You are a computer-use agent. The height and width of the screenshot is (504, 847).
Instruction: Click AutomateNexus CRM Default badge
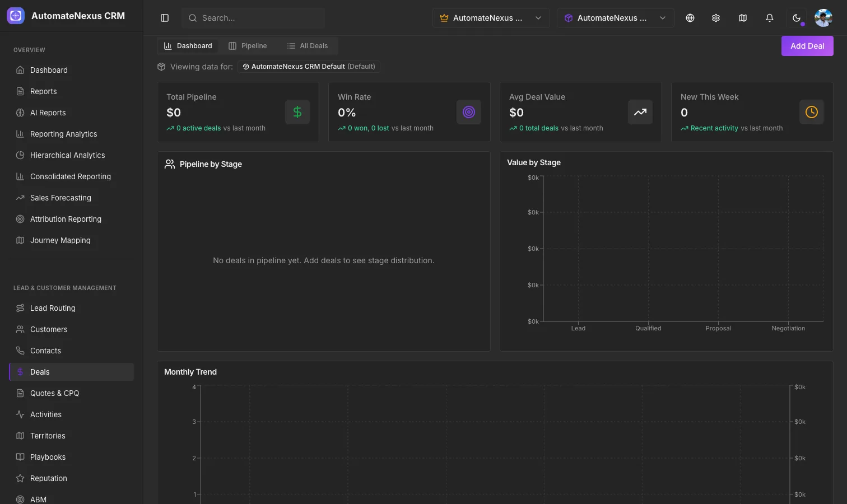point(309,67)
